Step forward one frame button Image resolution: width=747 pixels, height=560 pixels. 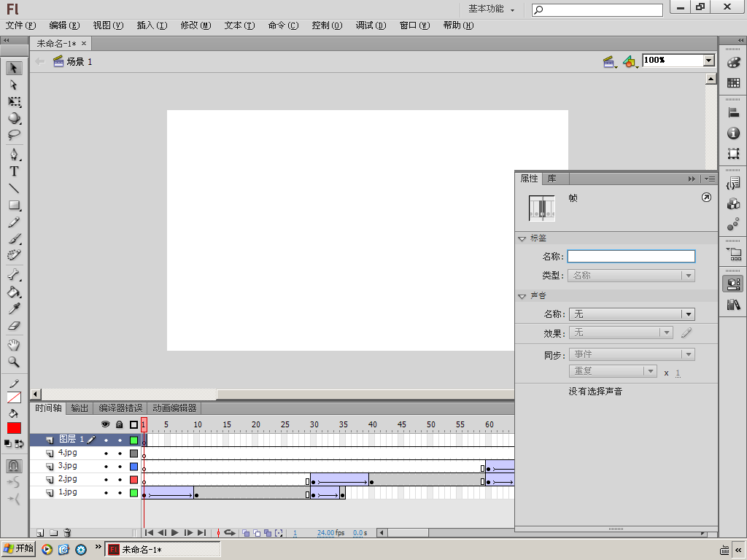tap(189, 533)
